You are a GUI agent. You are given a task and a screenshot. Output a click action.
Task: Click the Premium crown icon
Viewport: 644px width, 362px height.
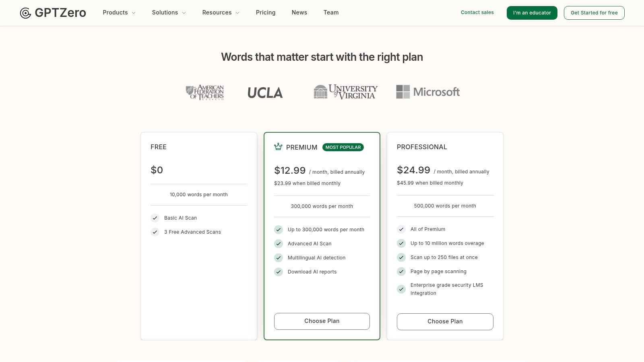coord(278,147)
